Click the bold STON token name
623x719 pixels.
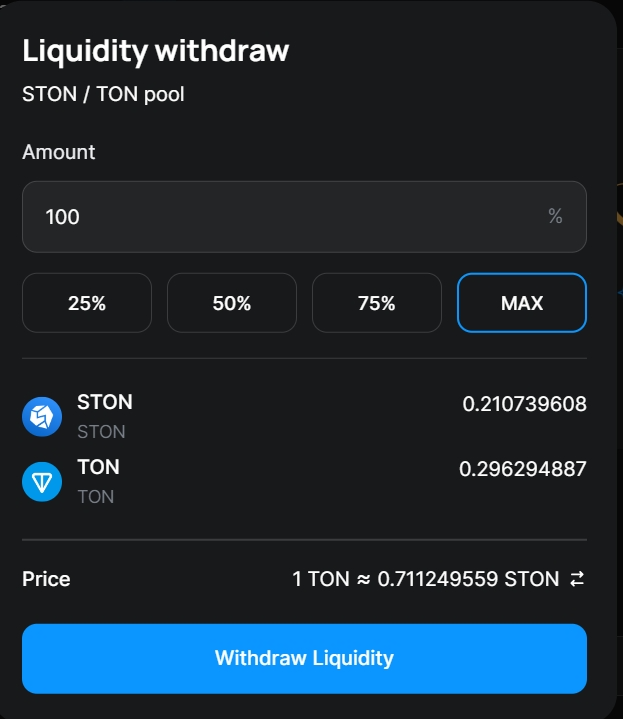pyautogui.click(x=105, y=402)
